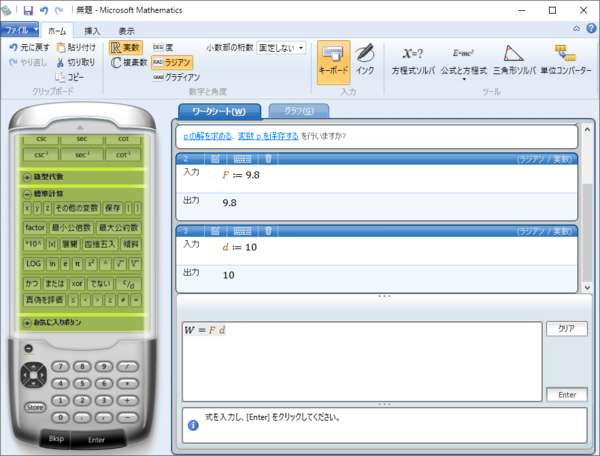
Task: Click 切り取り cut button
Action: 76,62
